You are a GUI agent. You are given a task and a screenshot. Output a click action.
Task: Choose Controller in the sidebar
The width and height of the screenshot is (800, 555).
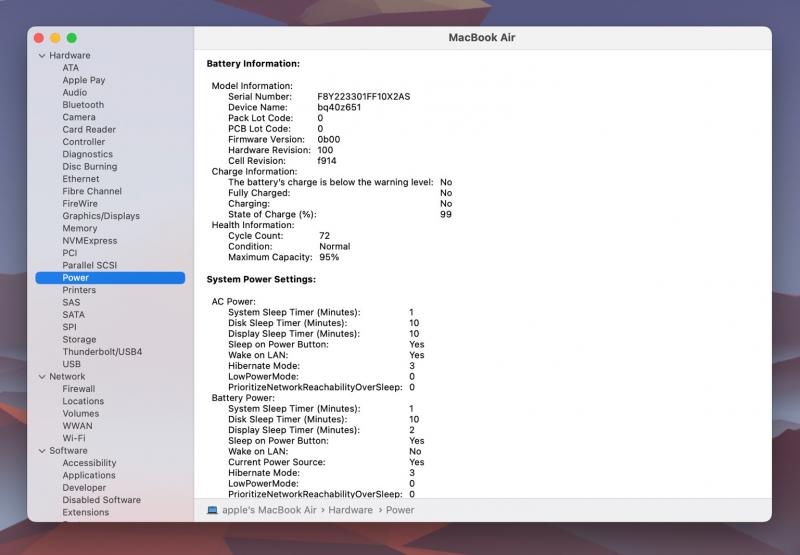pos(84,142)
